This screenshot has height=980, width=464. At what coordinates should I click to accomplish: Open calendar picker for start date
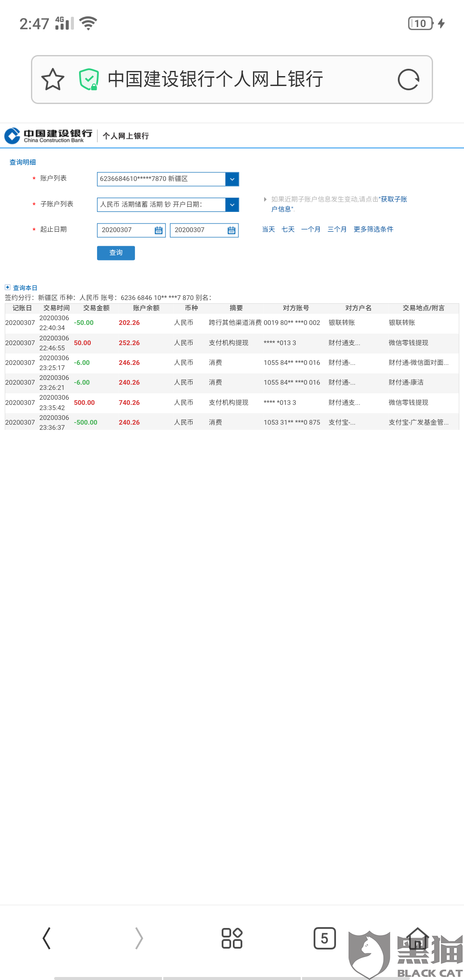158,230
